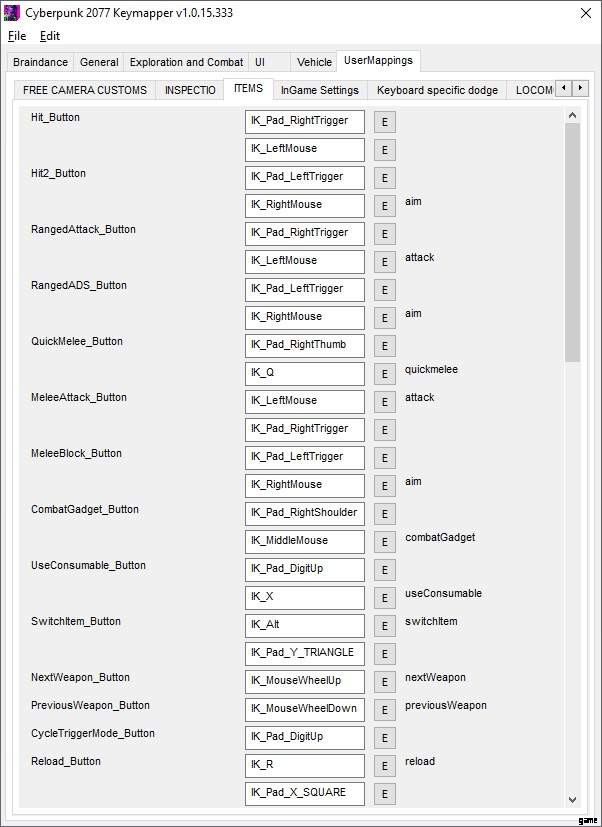Image resolution: width=602 pixels, height=827 pixels.
Task: Select the Keyboard specific dodge subtab
Action: click(437, 90)
